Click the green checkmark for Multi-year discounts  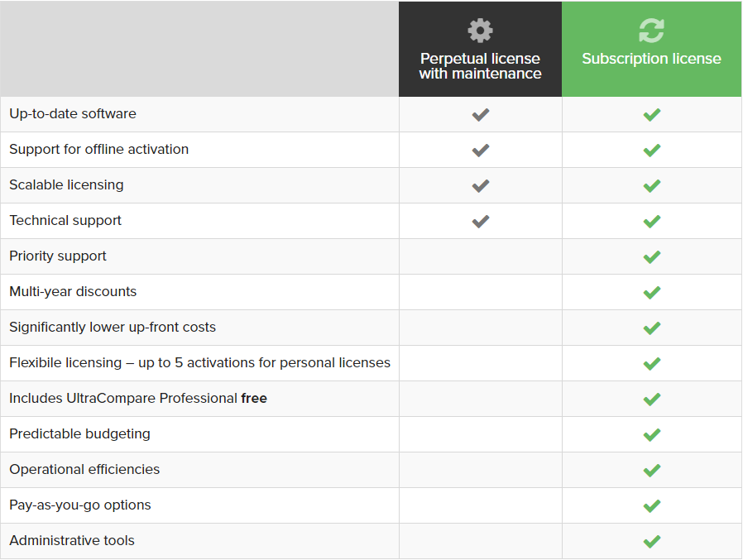pos(652,293)
